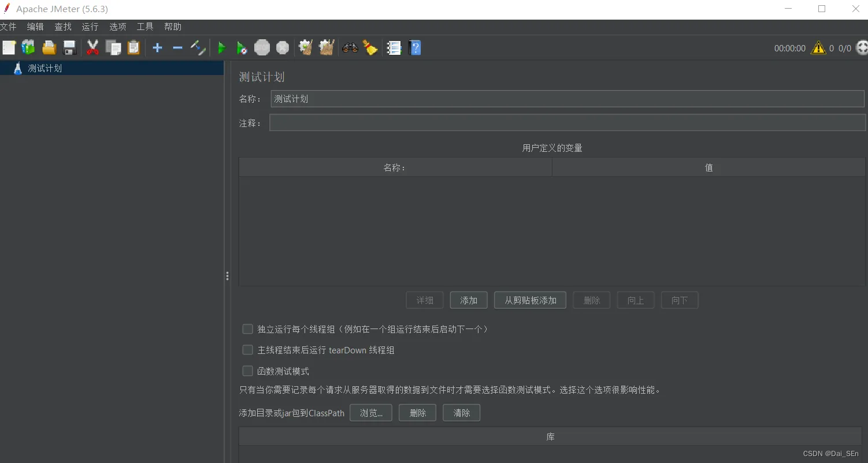Clear all results with double-broom icon
The height and width of the screenshot is (463, 868).
(327, 48)
